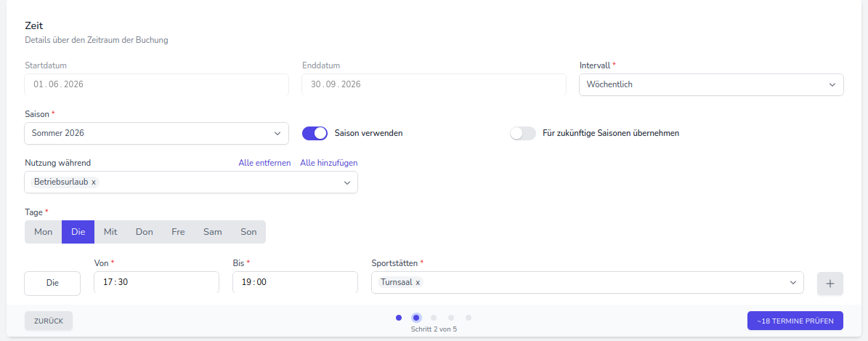Image resolution: width=868 pixels, height=341 pixels.
Task: Click the Von time field
Action: [x=156, y=282]
